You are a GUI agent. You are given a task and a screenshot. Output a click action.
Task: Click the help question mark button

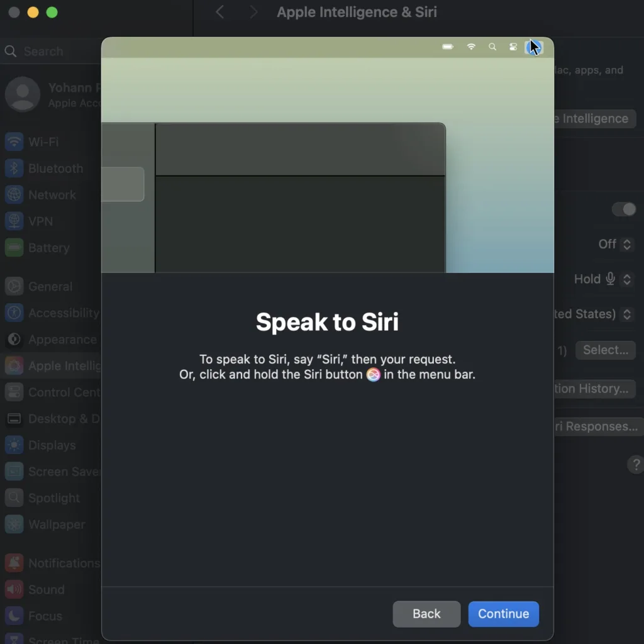[x=636, y=465]
